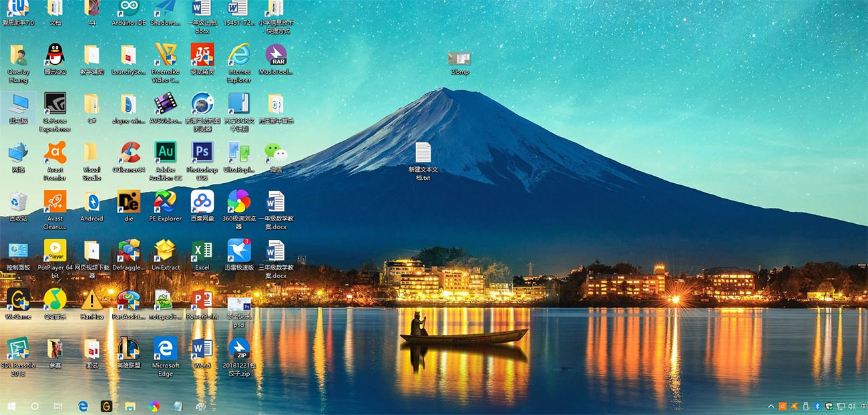Open the 2.bmp image file
Image resolution: width=868 pixels, height=415 pixels.
(x=458, y=59)
